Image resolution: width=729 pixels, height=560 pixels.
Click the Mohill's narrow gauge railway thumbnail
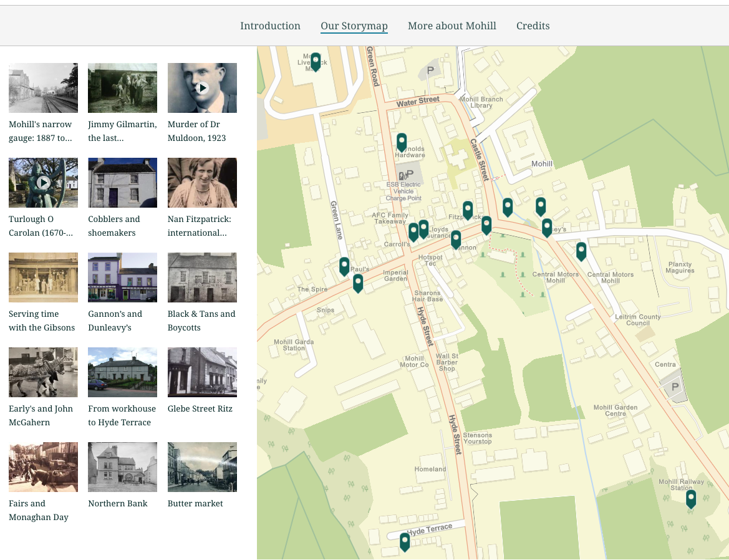pyautogui.click(x=43, y=88)
